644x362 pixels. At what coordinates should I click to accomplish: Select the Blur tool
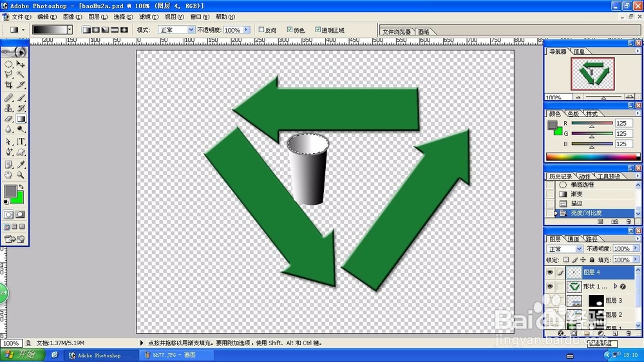coord(8,129)
